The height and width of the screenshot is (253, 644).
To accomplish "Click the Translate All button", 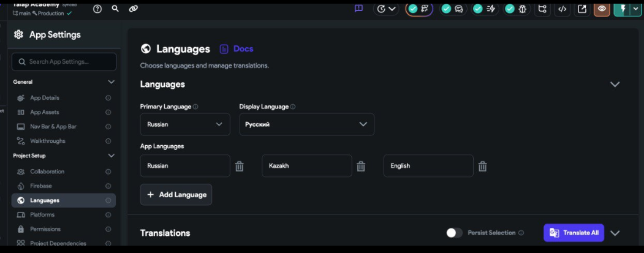I will pos(574,233).
